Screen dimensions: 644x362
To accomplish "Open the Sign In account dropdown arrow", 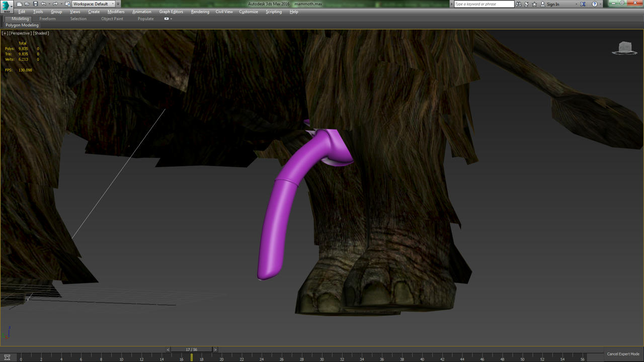I will (576, 4).
